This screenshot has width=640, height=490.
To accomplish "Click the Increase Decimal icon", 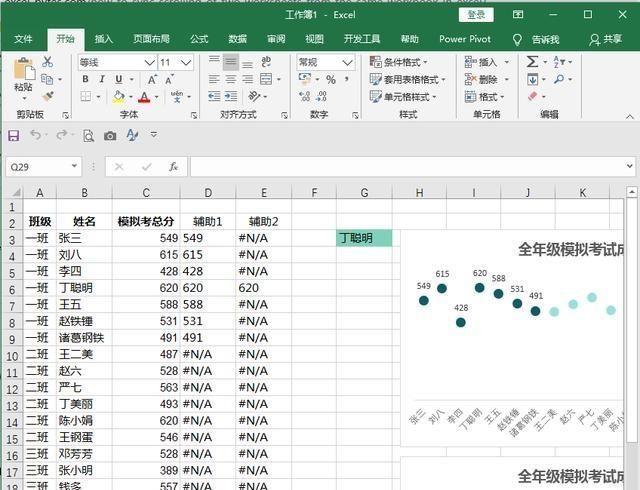I will [304, 96].
